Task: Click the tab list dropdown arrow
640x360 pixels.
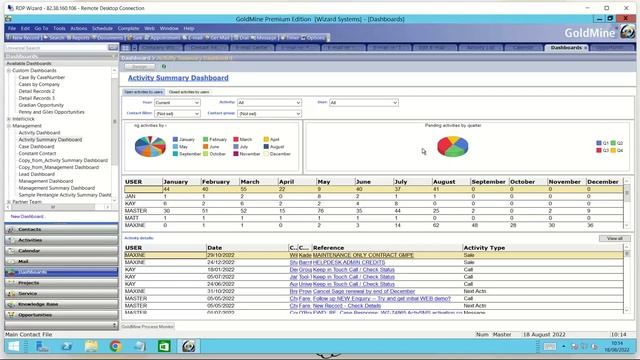Action: click(x=134, y=48)
